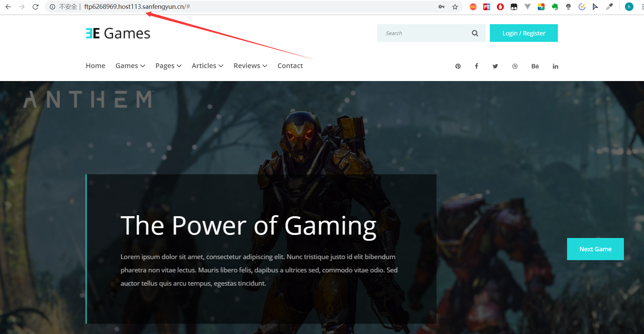Screen dimensions: 644x334
Task: Visit the Dribbble social icon
Action: pos(515,66)
